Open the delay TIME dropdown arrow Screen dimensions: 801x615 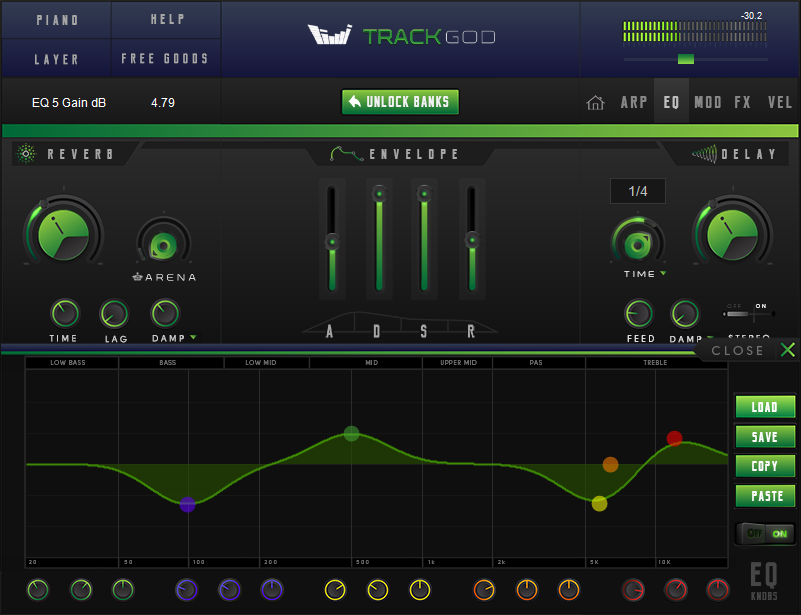663,273
